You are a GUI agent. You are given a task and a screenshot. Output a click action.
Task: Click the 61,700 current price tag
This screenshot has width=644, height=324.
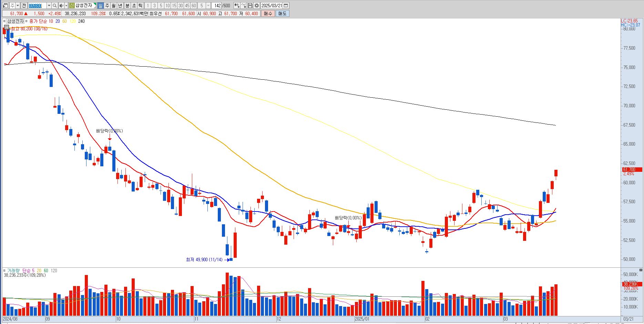tap(632, 169)
